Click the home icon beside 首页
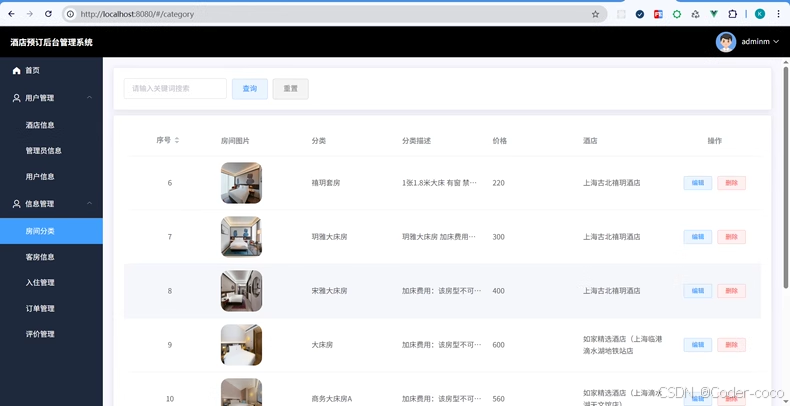This screenshot has width=790, height=406. [x=17, y=71]
